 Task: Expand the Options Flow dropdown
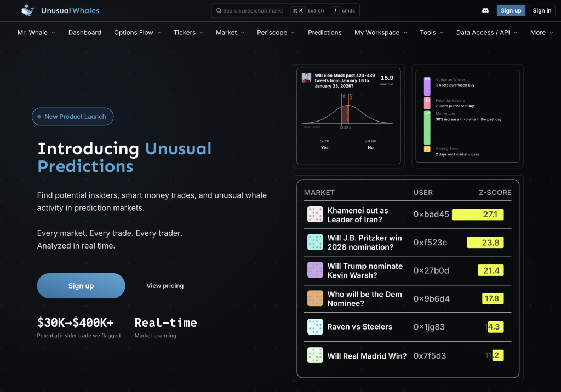click(x=138, y=32)
